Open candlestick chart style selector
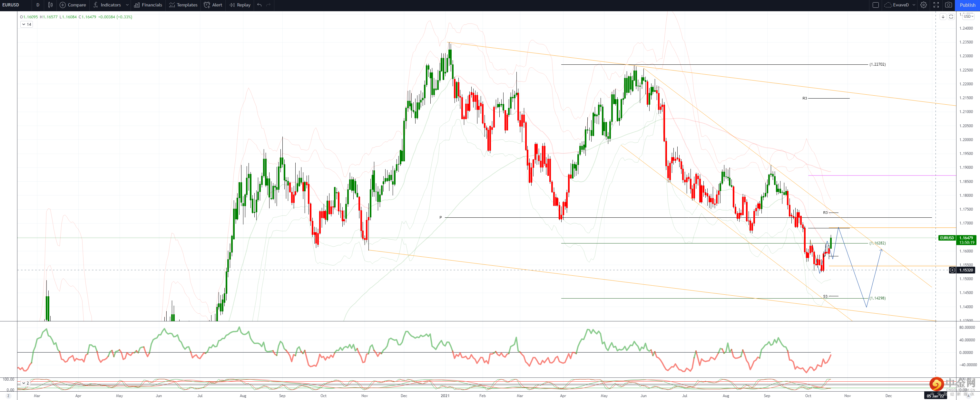 (50, 5)
